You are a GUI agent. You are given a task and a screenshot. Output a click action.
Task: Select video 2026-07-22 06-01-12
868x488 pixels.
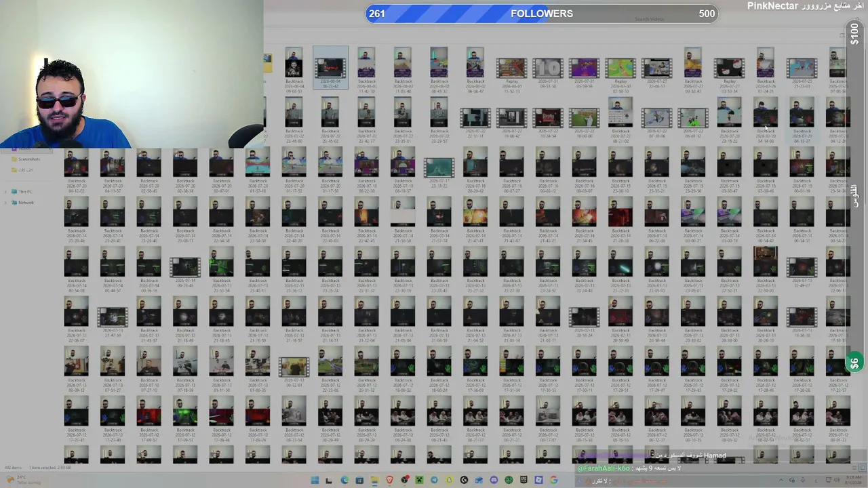693,122
